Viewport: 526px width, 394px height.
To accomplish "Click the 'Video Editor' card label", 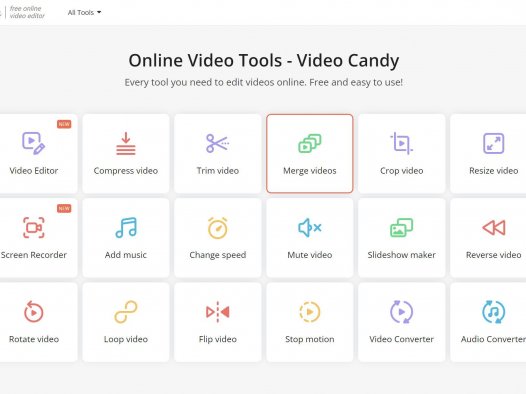I will coord(34,171).
